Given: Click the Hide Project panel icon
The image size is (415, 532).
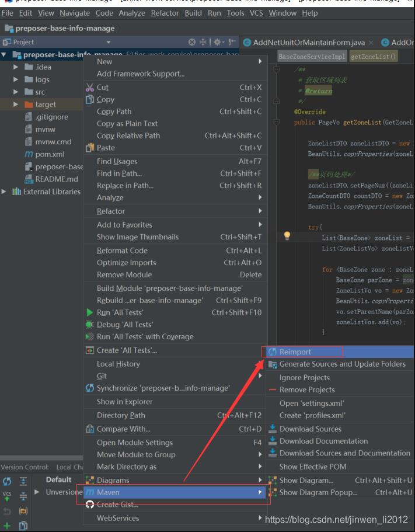Looking at the screenshot, I should tap(232, 42).
